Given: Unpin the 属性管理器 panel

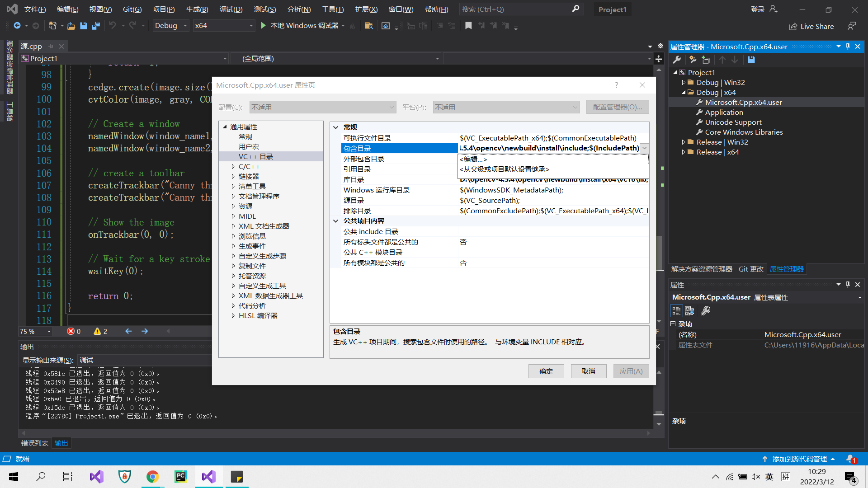Looking at the screenshot, I should pyautogui.click(x=847, y=46).
